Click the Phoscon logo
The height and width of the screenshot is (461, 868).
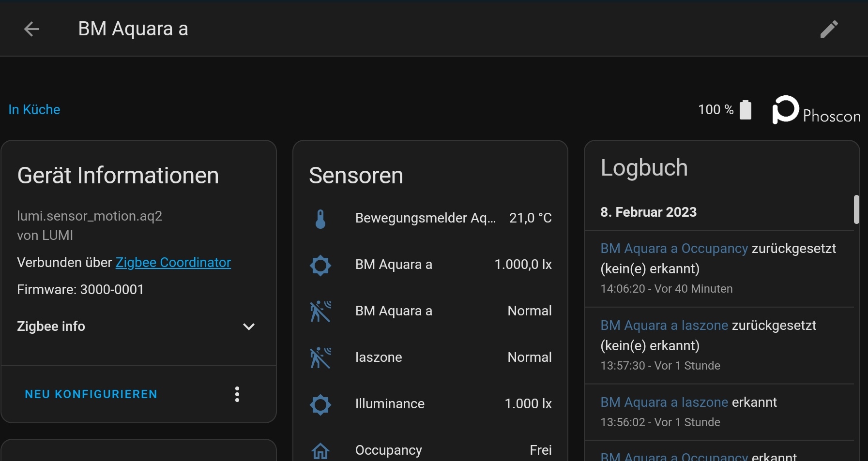point(816,110)
